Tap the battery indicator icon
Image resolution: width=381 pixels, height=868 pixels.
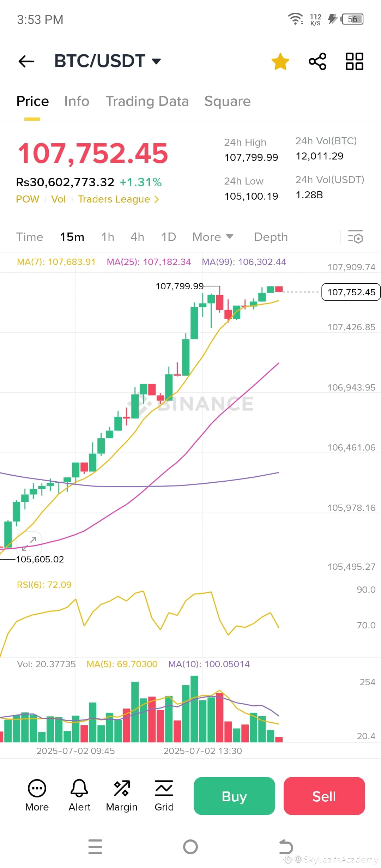tap(352, 19)
